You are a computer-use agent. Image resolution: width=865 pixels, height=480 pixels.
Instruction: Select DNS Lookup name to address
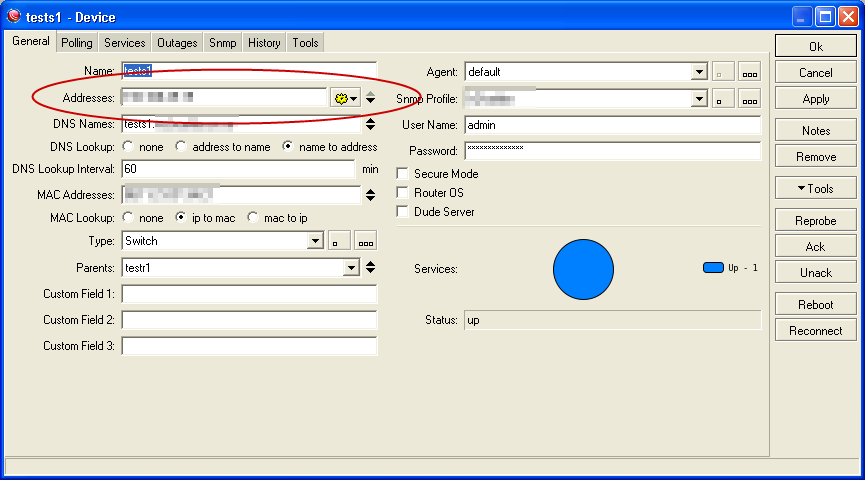[287, 146]
